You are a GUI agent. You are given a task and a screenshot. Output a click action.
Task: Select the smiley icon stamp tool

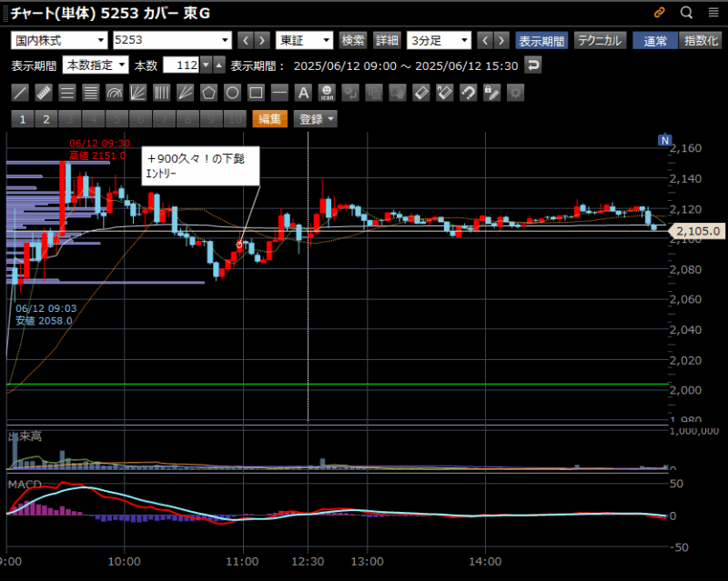(x=327, y=93)
